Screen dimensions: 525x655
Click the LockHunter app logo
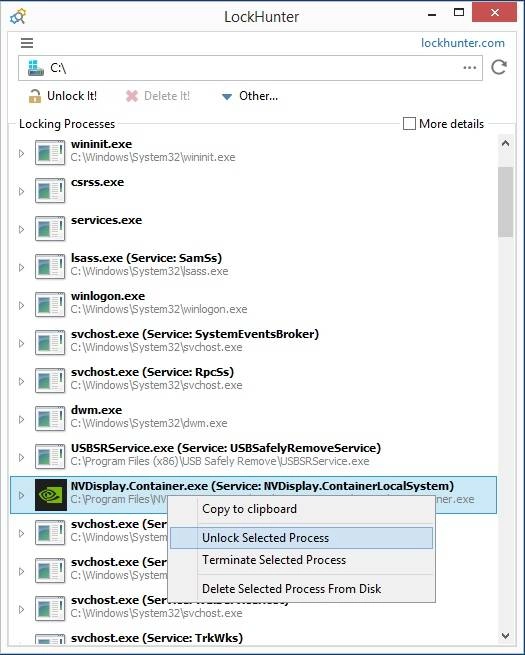[18, 17]
